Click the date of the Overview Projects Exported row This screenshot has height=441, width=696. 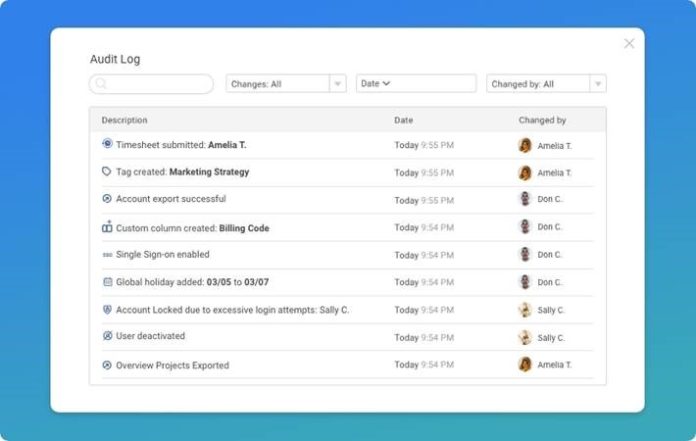(x=424, y=365)
